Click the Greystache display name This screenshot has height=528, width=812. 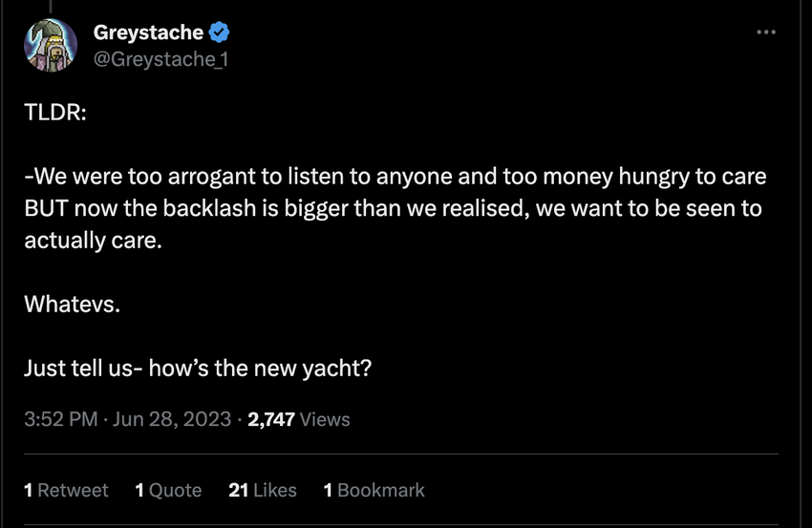pyautogui.click(x=148, y=32)
